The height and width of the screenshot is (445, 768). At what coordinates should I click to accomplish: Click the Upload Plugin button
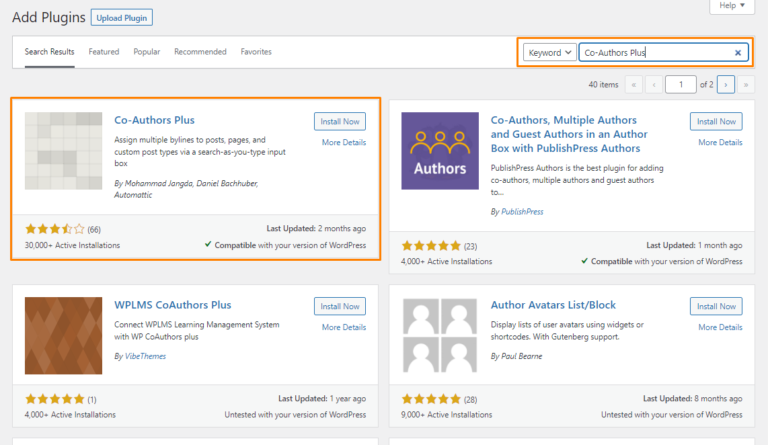121,18
